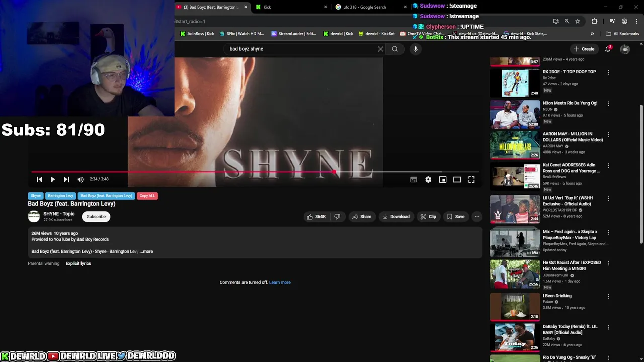Image resolution: width=644 pixels, height=362 pixels.
Task: Clear the search box text
Action: tap(380, 49)
